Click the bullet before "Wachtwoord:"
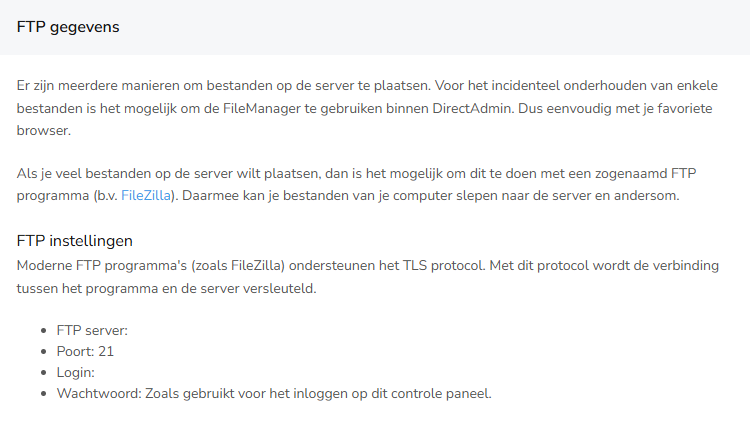This screenshot has width=750, height=422. pos(44,394)
